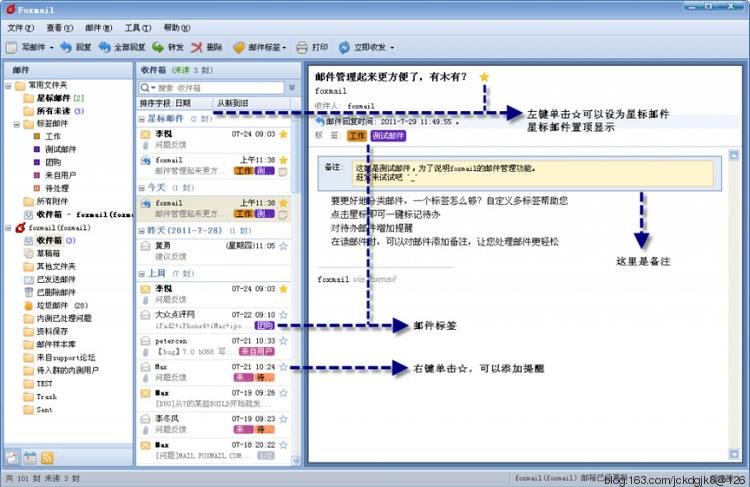750x487 pixels.
Task: Collapse the 今天 message group
Action: click(142, 188)
